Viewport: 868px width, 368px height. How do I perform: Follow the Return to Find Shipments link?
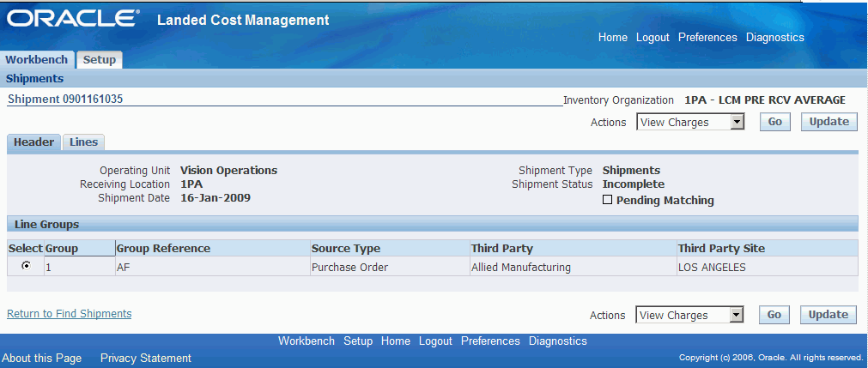[70, 314]
